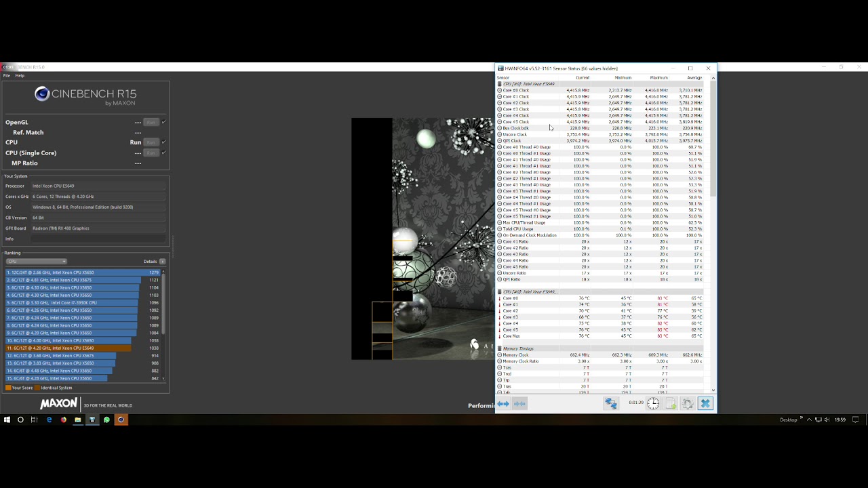Click the Info input field
The width and height of the screenshot is (868, 488).
pyautogui.click(x=98, y=239)
